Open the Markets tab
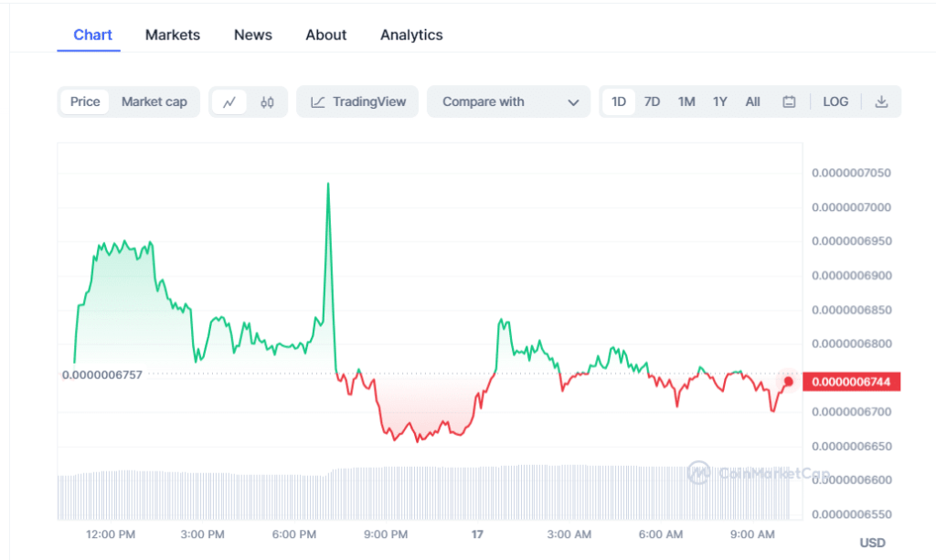 coord(172,35)
